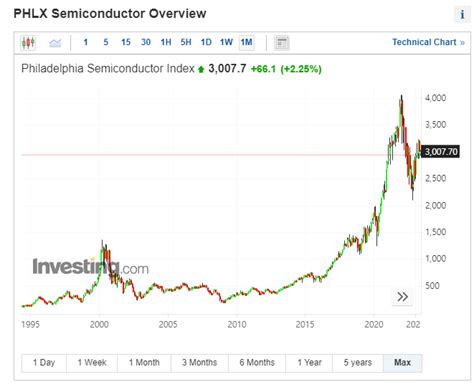Click the news/events calendar icon in toolbar
The height and width of the screenshot is (387, 474).
coord(282,43)
